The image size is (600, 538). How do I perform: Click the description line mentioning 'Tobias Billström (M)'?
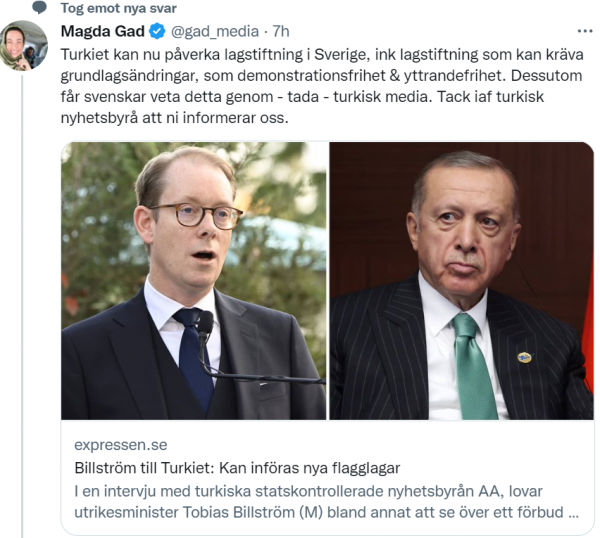(326, 512)
